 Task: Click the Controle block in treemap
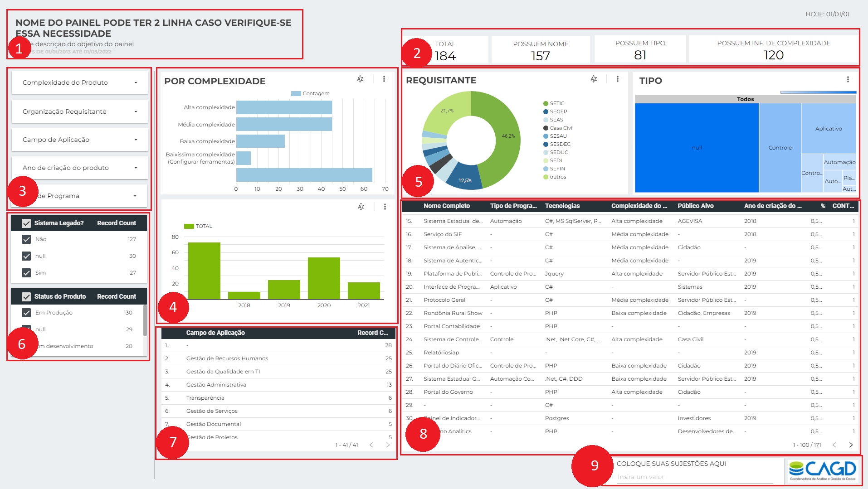(780, 148)
